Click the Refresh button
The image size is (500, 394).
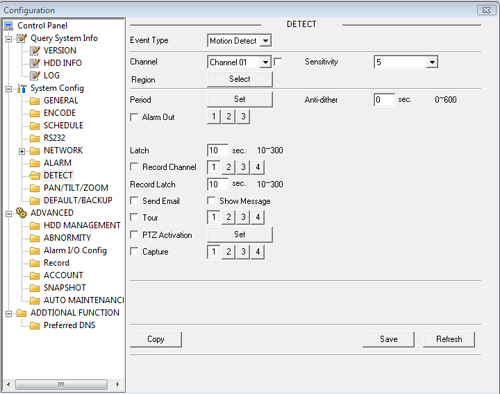click(x=449, y=339)
